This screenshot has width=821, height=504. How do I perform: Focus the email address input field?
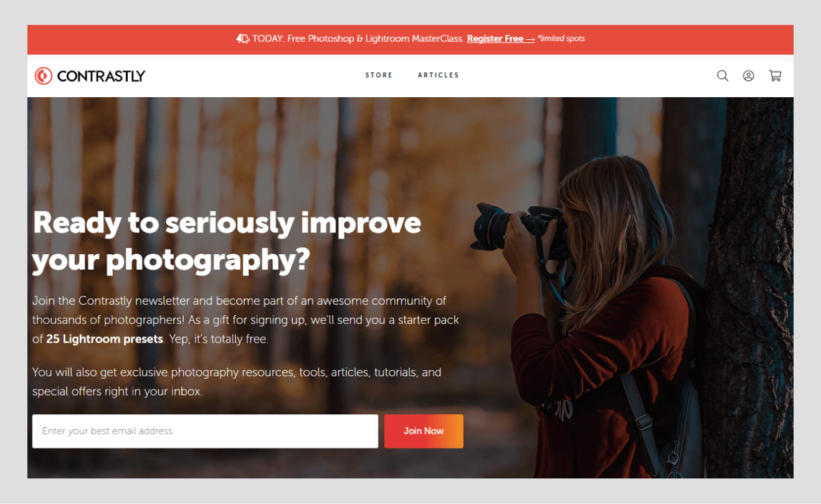[205, 431]
